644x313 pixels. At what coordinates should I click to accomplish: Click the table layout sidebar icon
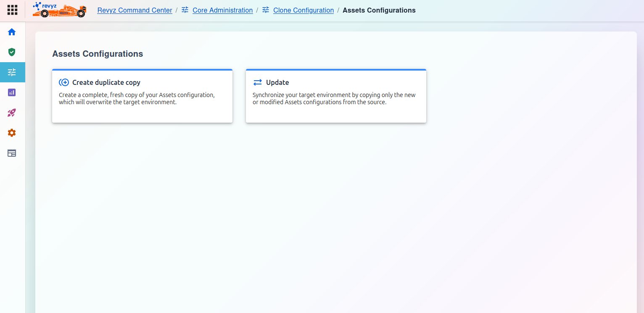(x=12, y=153)
